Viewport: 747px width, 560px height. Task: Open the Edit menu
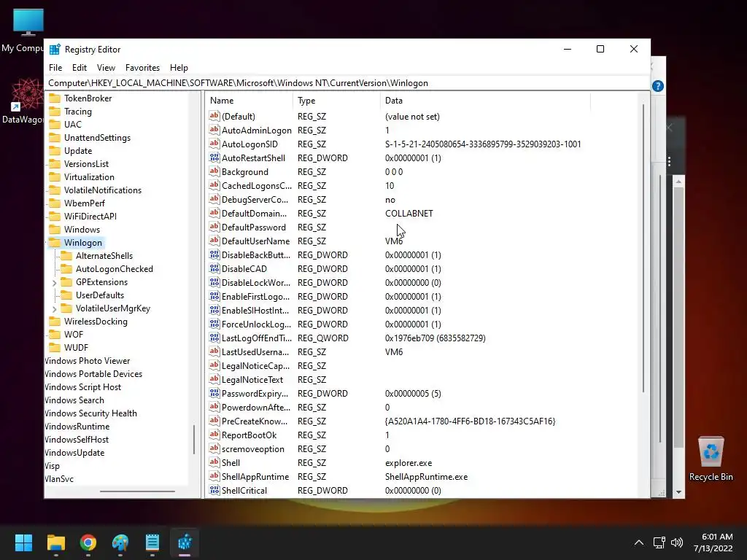pyautogui.click(x=79, y=68)
